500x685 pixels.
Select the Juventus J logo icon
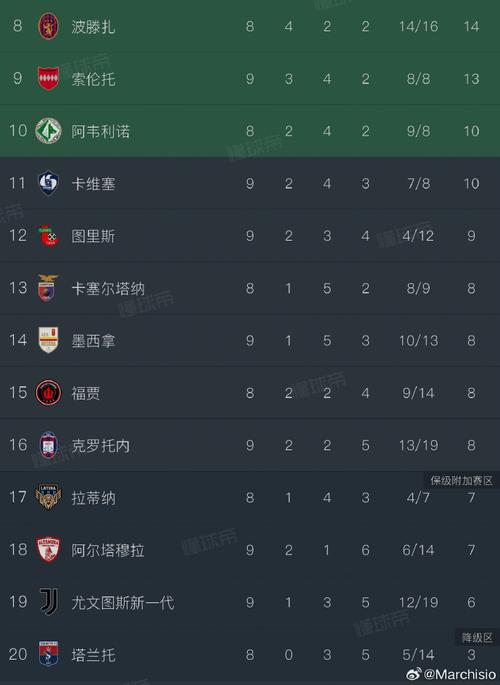48,602
